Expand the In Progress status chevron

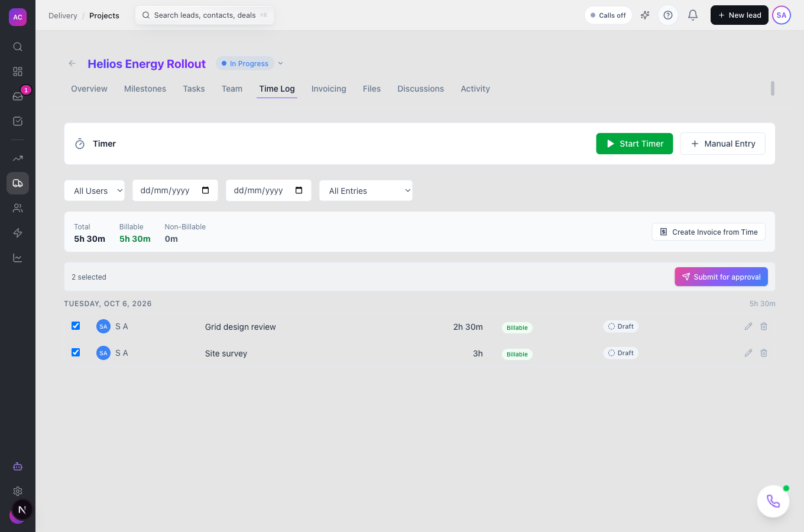pyautogui.click(x=281, y=63)
